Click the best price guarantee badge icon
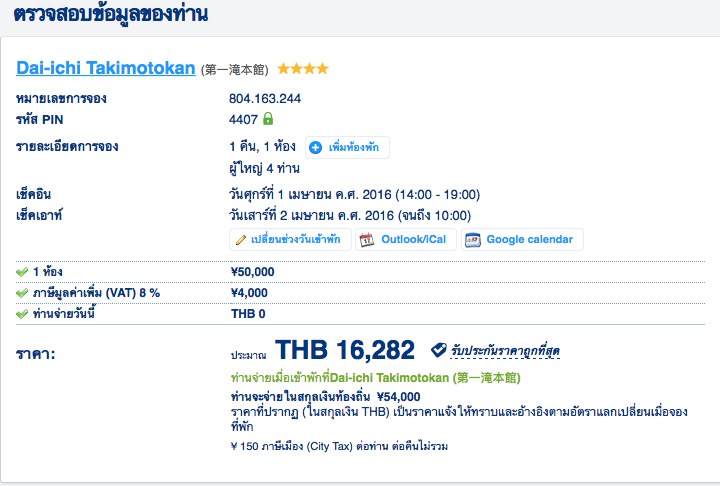 click(x=438, y=350)
